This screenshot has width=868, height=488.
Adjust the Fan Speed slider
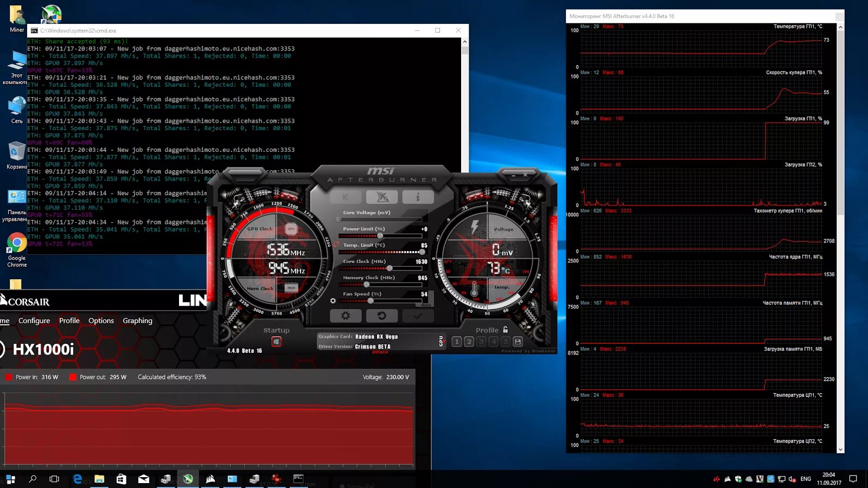click(380, 300)
